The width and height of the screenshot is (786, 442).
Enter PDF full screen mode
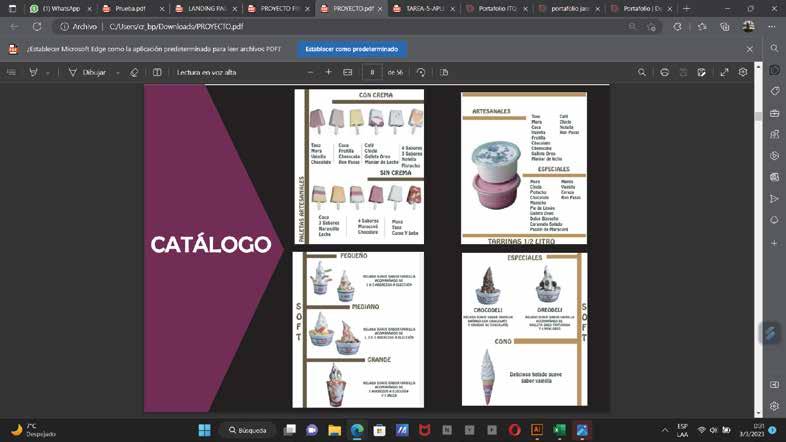click(724, 72)
